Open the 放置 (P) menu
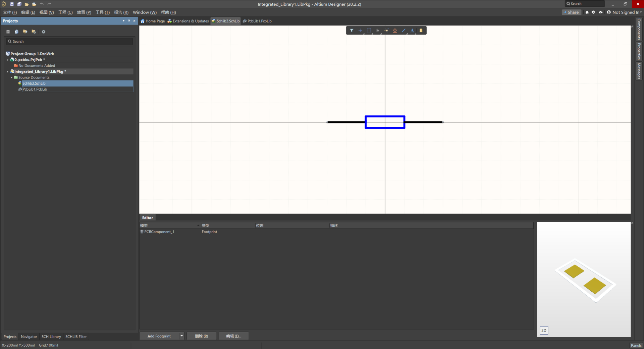644x349 pixels. pos(84,12)
